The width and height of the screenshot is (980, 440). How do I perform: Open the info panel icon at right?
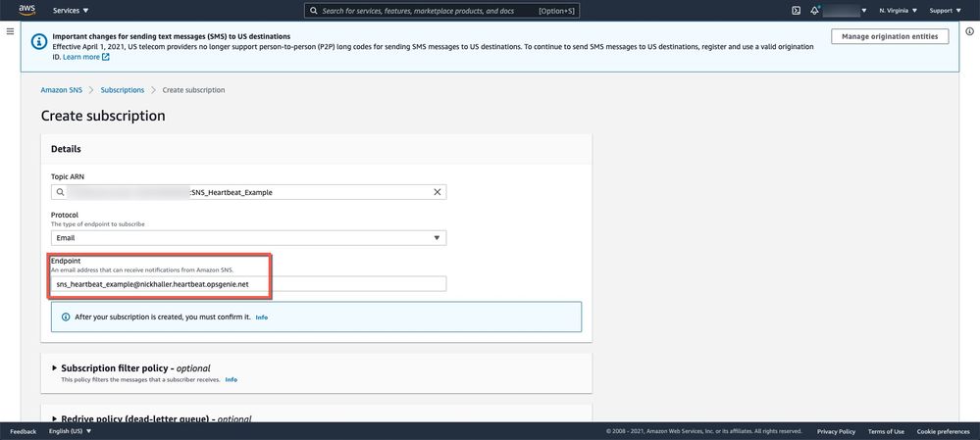tap(969, 31)
